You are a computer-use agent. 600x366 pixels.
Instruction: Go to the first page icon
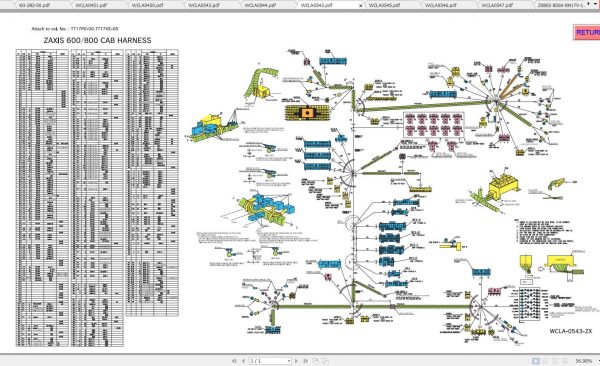[234, 361]
